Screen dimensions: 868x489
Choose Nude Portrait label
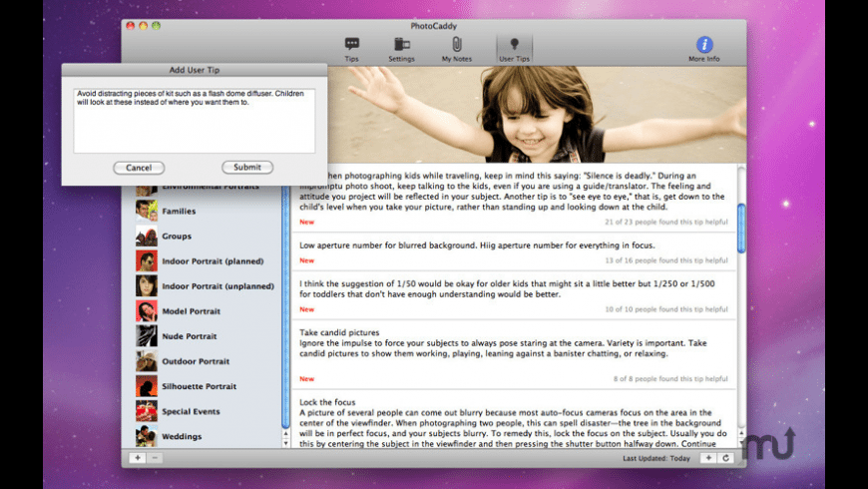click(190, 336)
